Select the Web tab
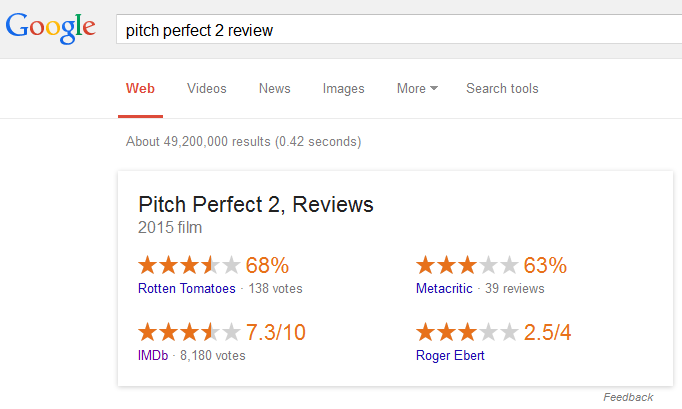 click(140, 89)
